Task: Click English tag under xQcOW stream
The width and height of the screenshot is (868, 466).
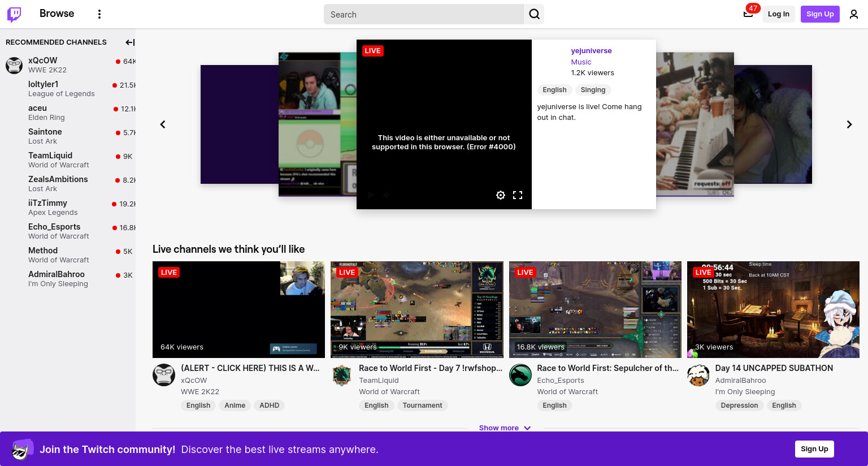Action: pos(198,405)
